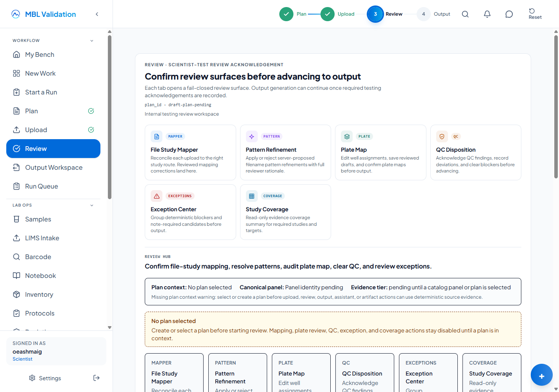Open the Exception Center card title

pyautogui.click(x=173, y=209)
